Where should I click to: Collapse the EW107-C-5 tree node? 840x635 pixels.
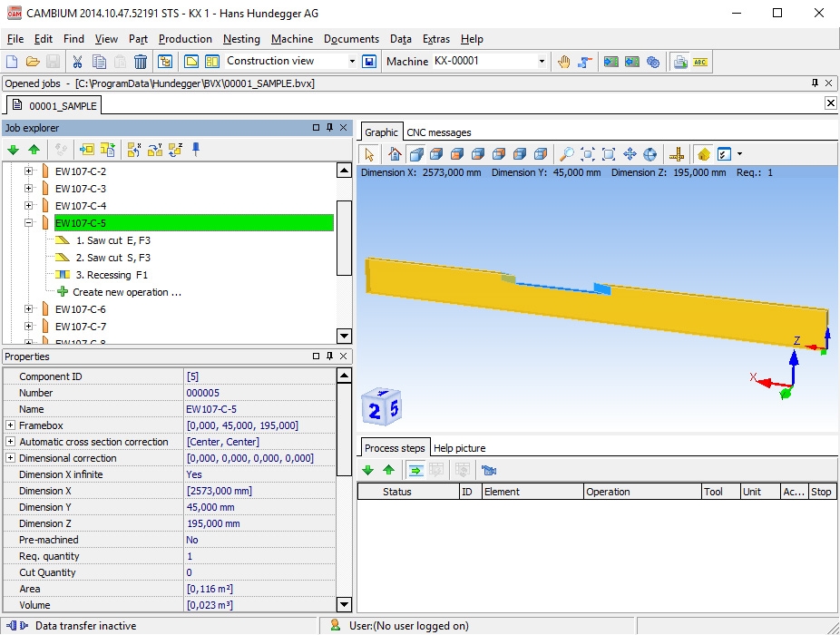28,223
